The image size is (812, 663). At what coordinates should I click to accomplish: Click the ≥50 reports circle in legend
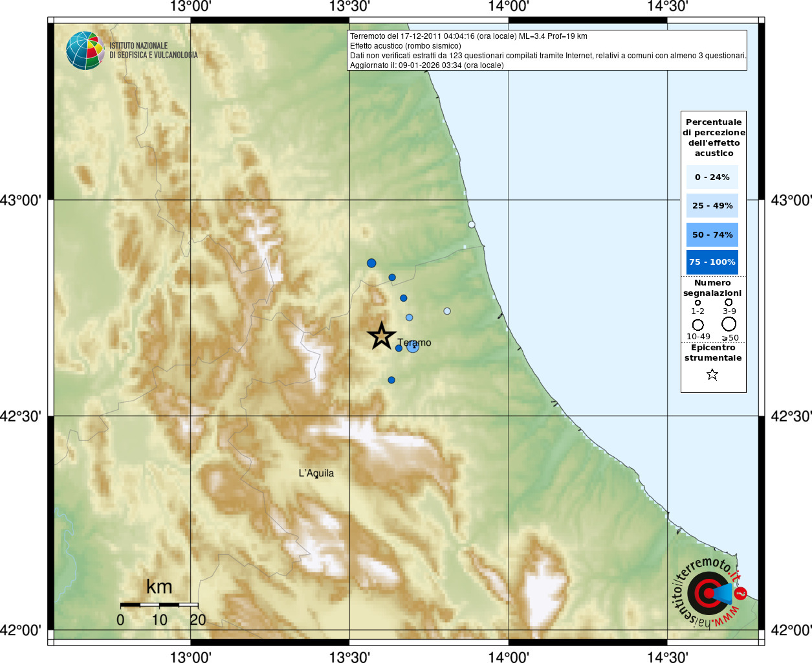729,324
